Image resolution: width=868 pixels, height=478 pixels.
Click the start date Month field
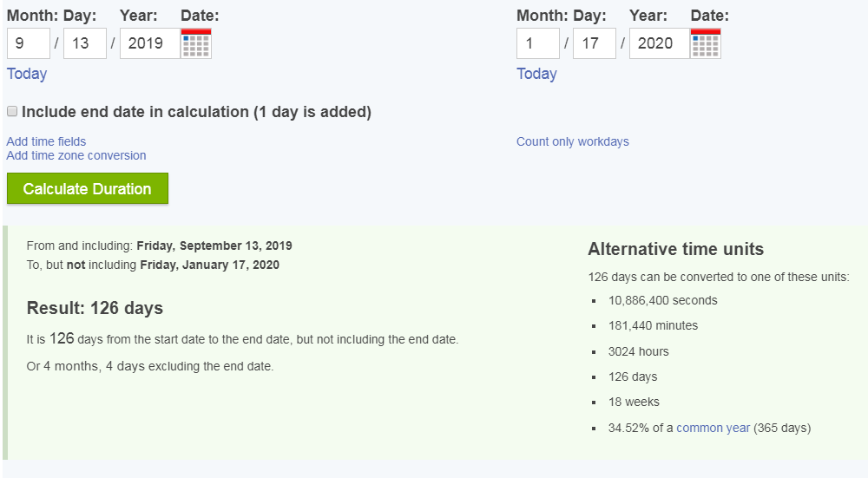click(29, 43)
